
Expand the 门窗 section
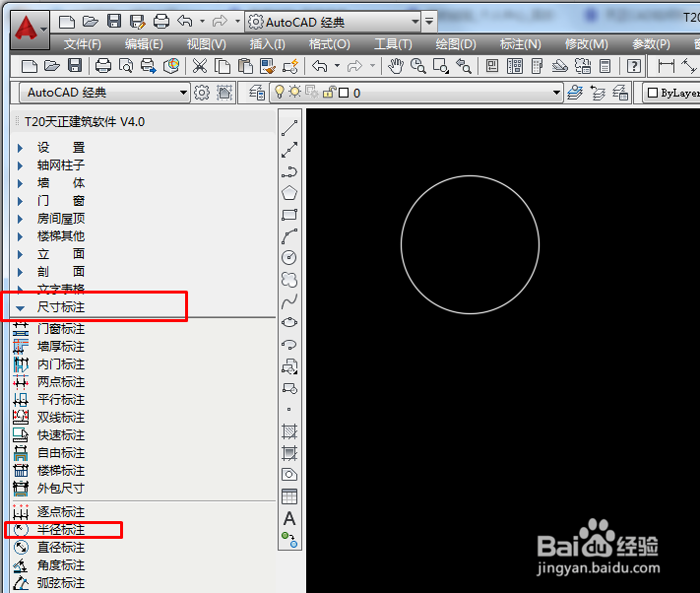tap(20, 201)
